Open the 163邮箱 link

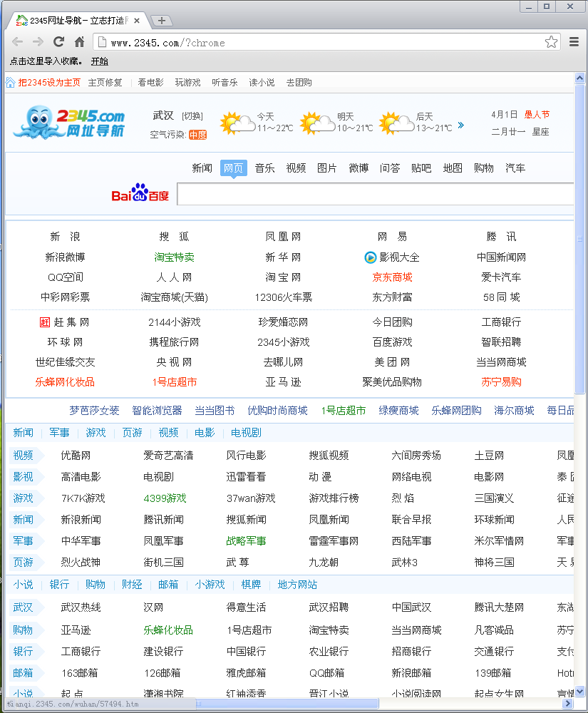[x=80, y=673]
